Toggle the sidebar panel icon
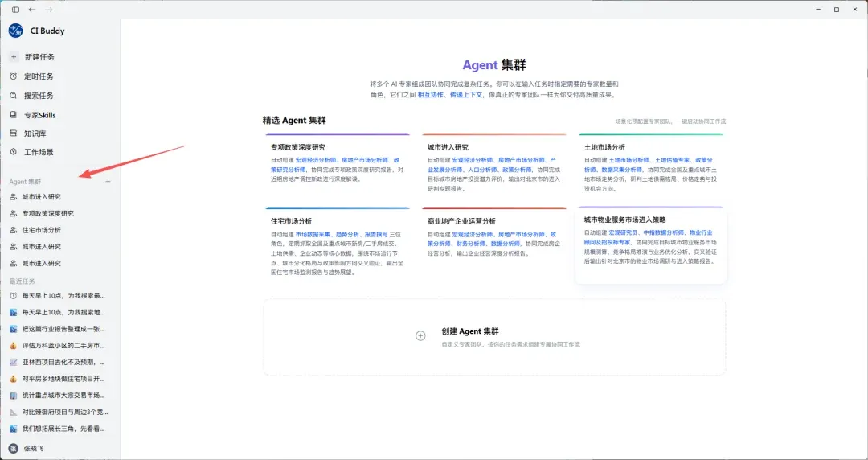The height and width of the screenshot is (460, 868). (15, 10)
